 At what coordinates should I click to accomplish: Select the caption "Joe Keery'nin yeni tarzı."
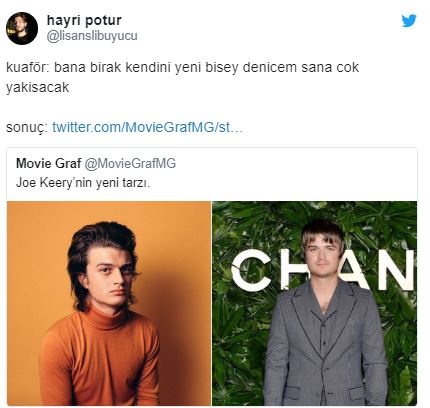(x=83, y=183)
